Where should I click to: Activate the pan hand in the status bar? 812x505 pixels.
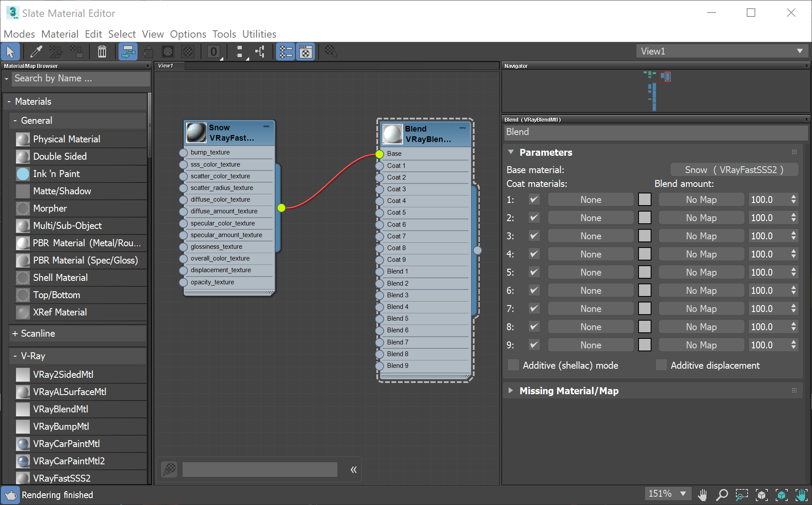pos(702,494)
